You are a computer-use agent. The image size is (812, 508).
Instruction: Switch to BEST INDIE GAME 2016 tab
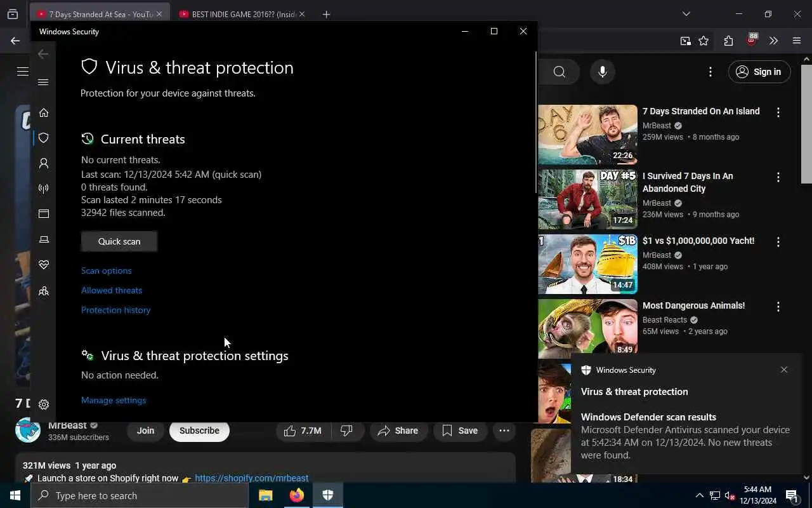pos(244,14)
